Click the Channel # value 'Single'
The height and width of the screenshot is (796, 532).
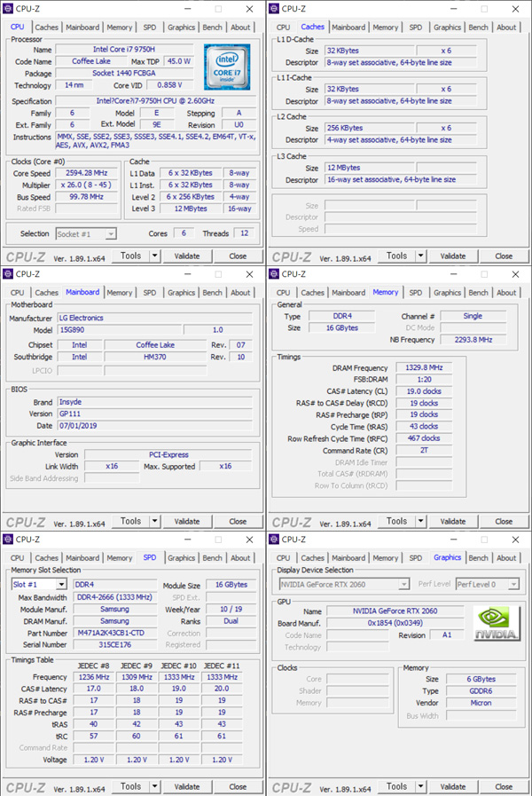[473, 316]
